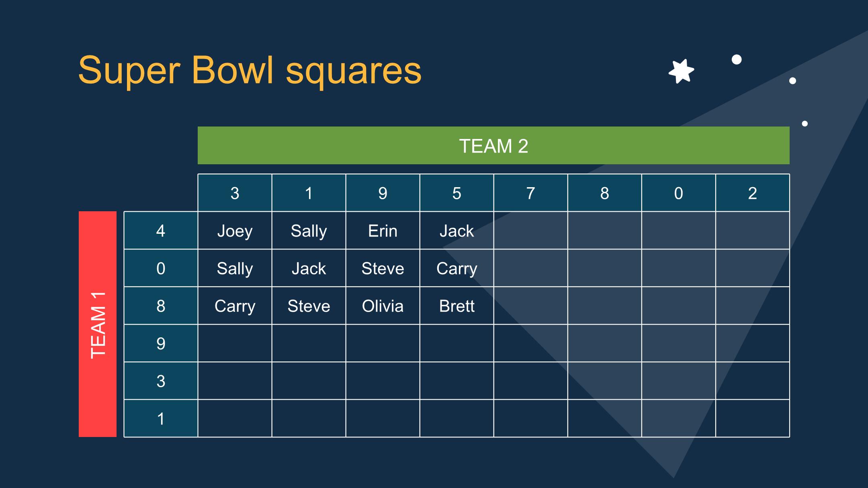Click the white star shape
The height and width of the screenshot is (488, 868).
pyautogui.click(x=681, y=71)
